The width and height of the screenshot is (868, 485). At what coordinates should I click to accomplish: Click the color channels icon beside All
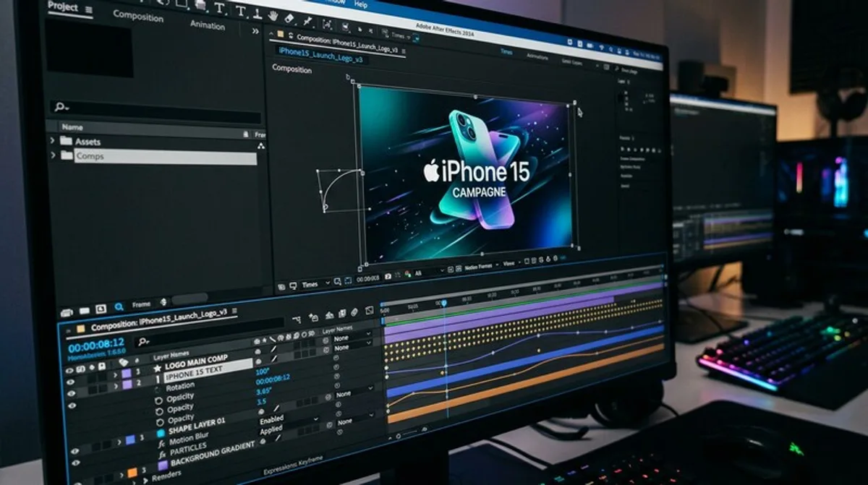(407, 273)
